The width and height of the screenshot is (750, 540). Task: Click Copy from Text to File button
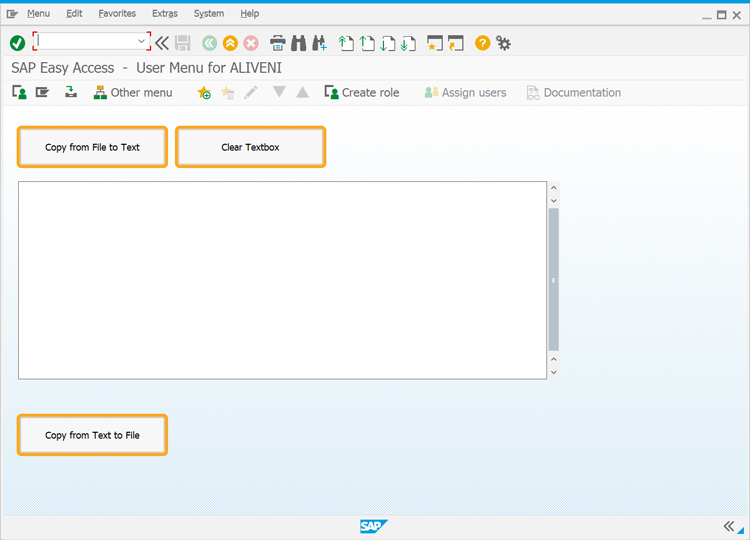pyautogui.click(x=92, y=435)
